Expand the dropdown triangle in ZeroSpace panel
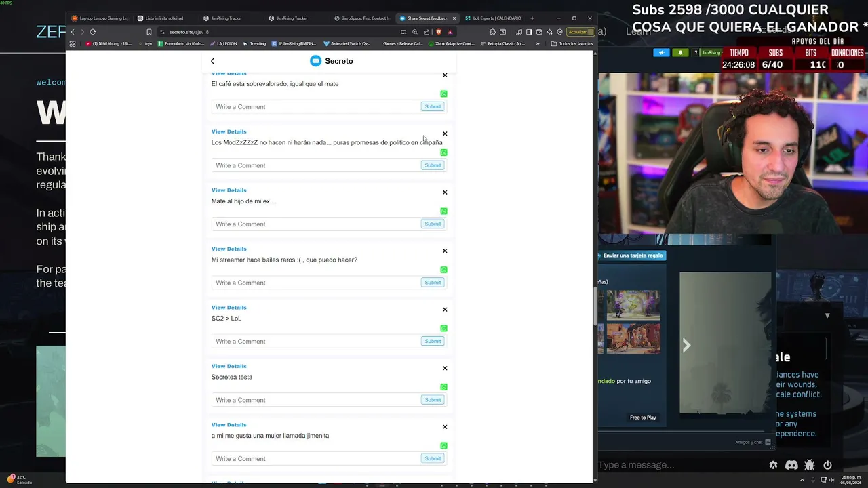Image resolution: width=868 pixels, height=488 pixels. (x=827, y=316)
